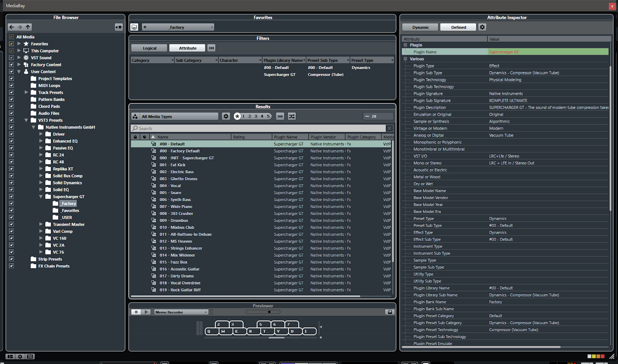
Task: Stop the Previewer playback
Action: (136, 312)
